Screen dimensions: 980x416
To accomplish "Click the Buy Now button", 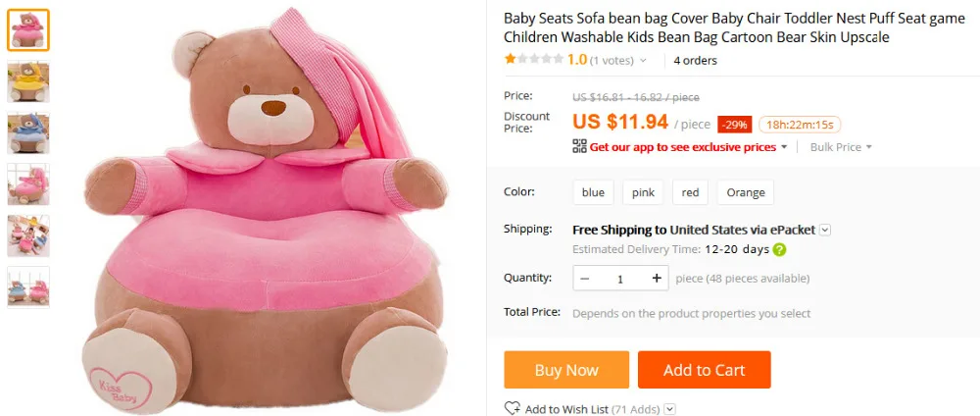I will pos(566,370).
